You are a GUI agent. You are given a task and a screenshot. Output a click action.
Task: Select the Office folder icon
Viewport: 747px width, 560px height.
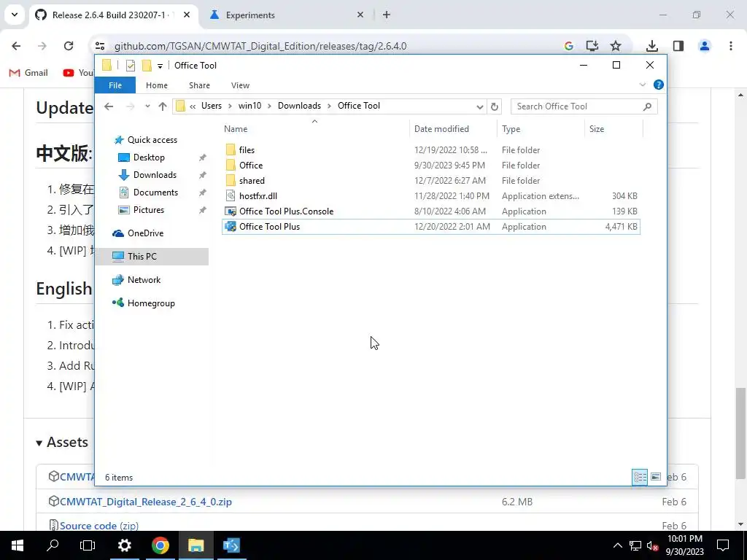click(231, 166)
